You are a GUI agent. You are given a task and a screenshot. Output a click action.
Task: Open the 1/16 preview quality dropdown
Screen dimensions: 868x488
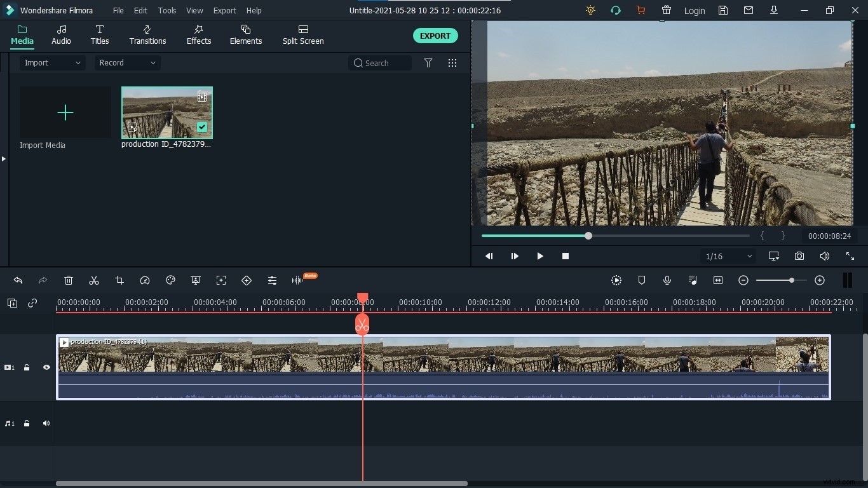click(727, 256)
